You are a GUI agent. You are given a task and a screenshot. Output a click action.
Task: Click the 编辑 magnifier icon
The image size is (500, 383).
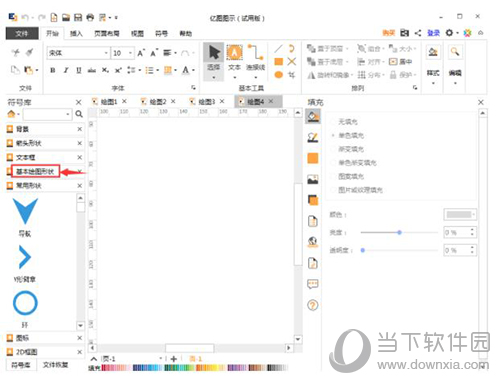coord(455,51)
